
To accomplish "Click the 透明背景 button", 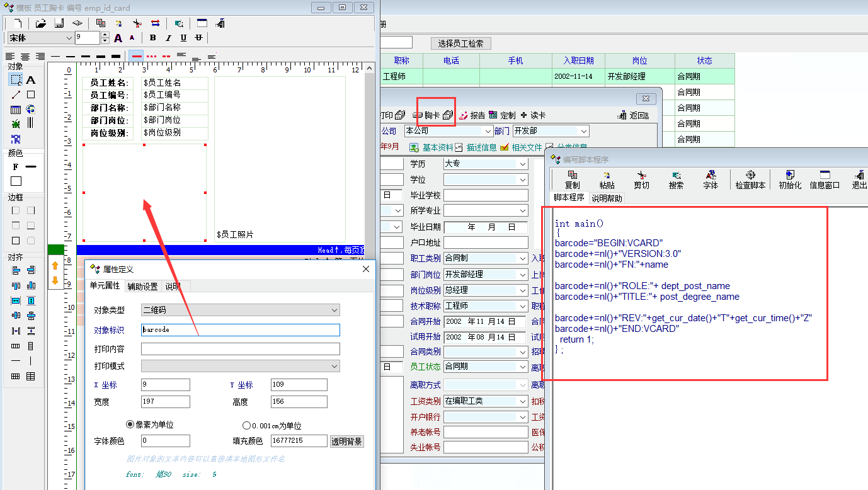I will click(346, 441).
